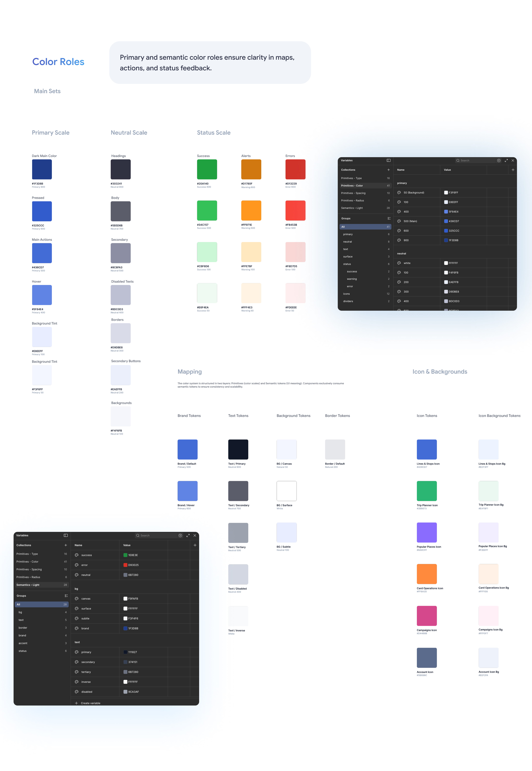Add a mode column in the Semantics – Light table

tap(195, 545)
